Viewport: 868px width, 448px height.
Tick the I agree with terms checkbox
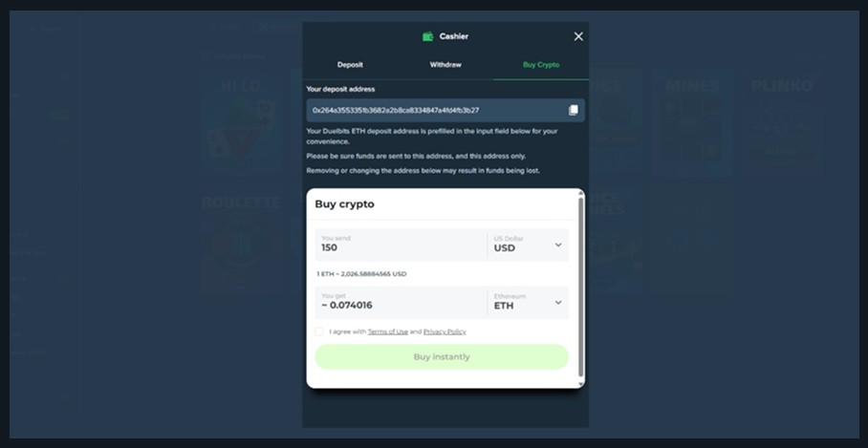[319, 331]
